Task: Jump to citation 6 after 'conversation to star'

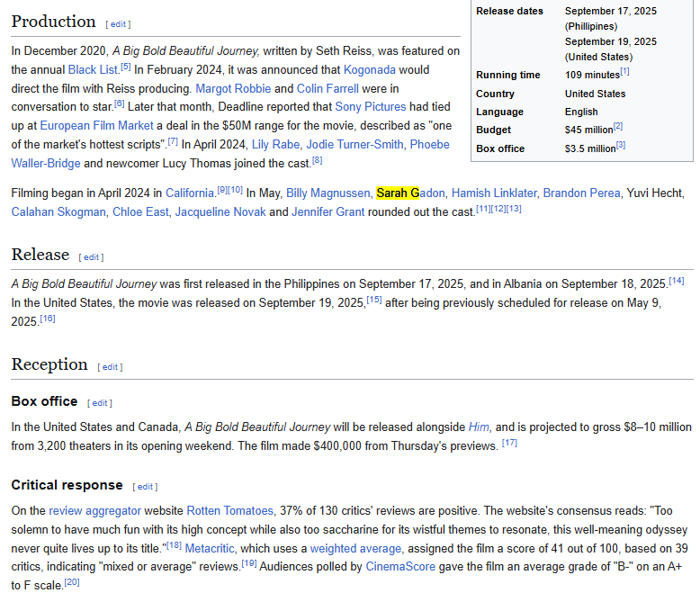Action: click(x=119, y=103)
